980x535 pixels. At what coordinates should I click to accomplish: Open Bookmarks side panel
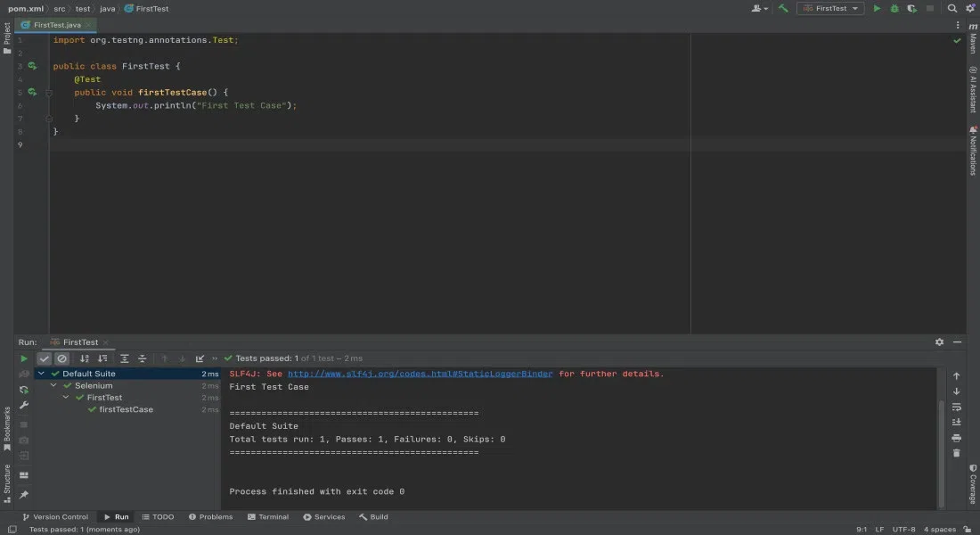(x=7, y=429)
